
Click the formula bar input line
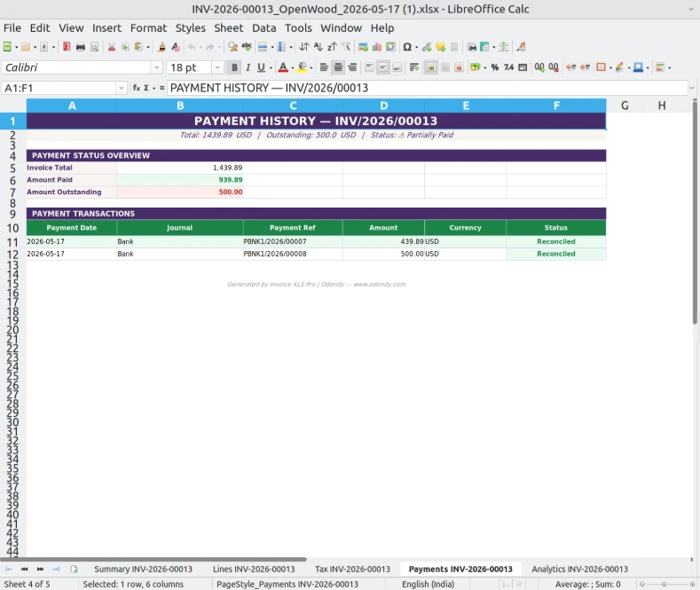pyautogui.click(x=427, y=88)
